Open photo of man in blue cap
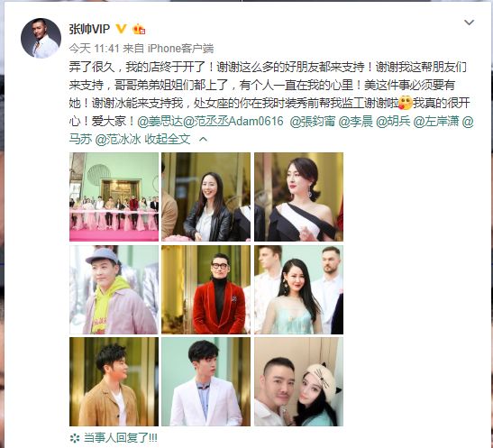 click(114, 289)
